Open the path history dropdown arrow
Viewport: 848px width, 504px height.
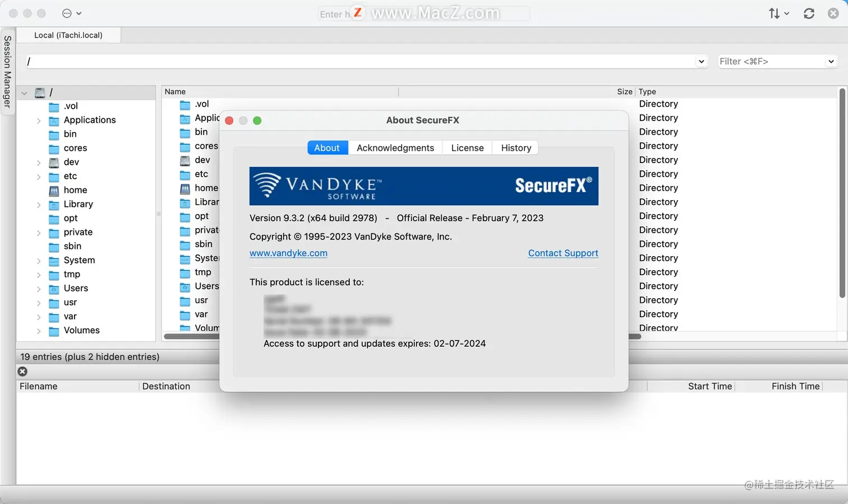701,62
